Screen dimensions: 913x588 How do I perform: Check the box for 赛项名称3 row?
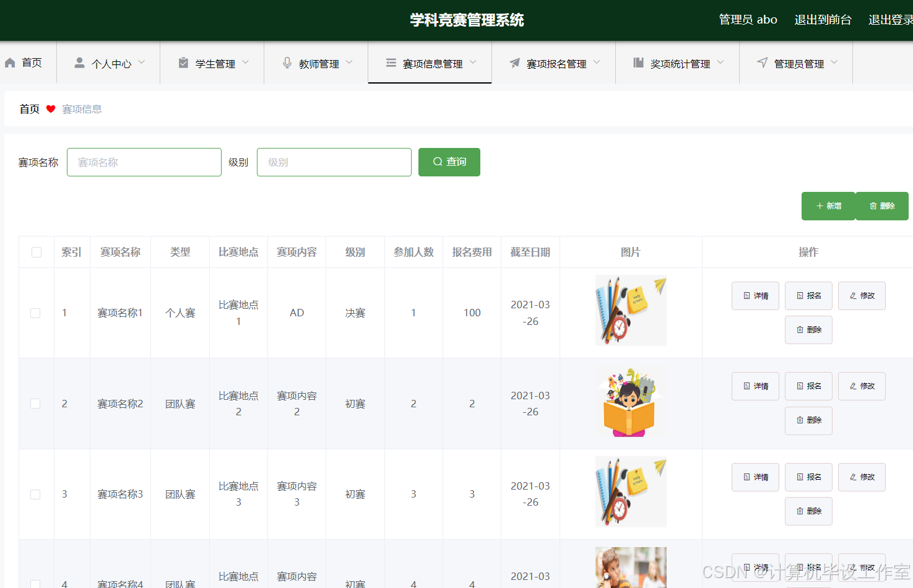pos(35,495)
